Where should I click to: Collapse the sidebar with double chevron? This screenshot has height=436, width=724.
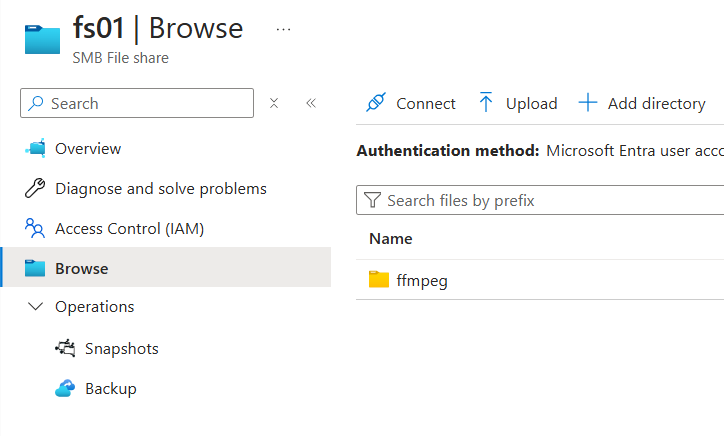pyautogui.click(x=311, y=103)
